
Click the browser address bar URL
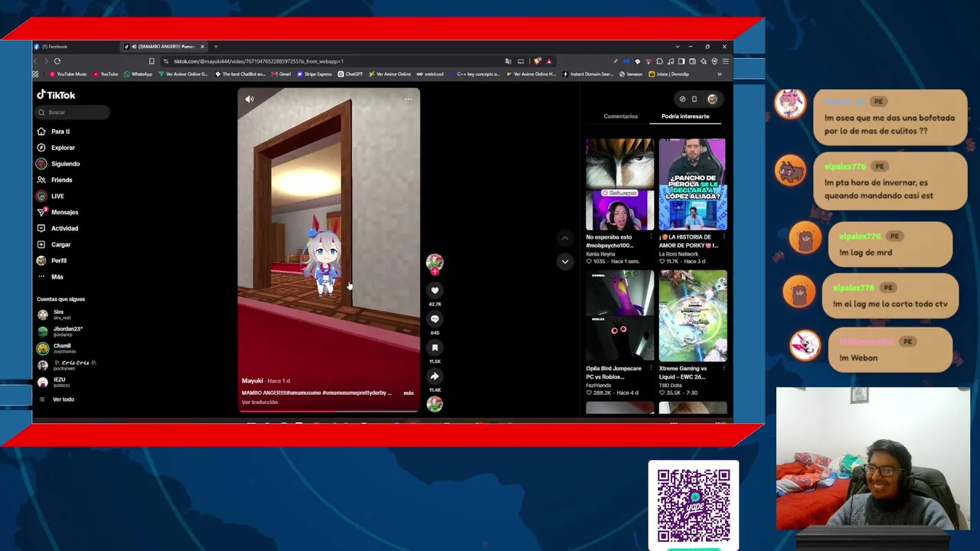click(x=259, y=61)
